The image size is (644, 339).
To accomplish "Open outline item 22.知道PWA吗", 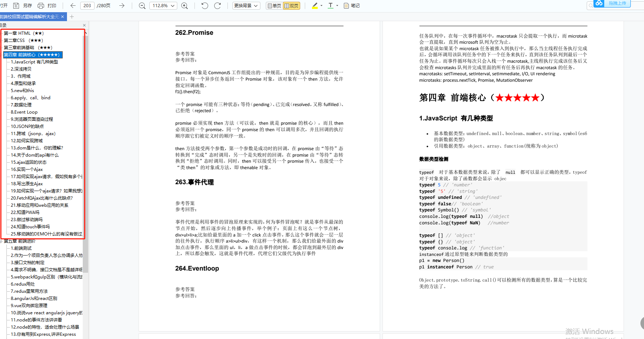I will [x=25, y=213].
